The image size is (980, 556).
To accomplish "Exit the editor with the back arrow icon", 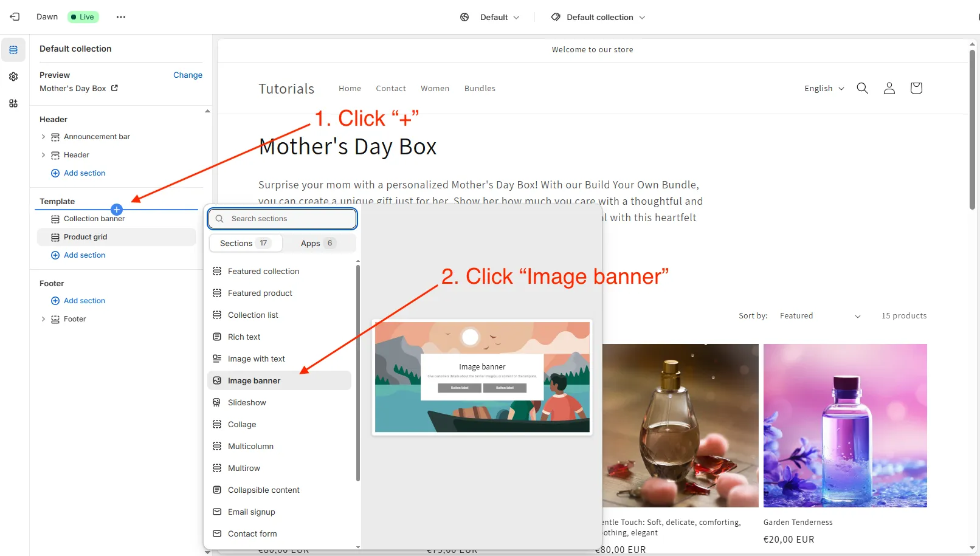I will 14,16.
